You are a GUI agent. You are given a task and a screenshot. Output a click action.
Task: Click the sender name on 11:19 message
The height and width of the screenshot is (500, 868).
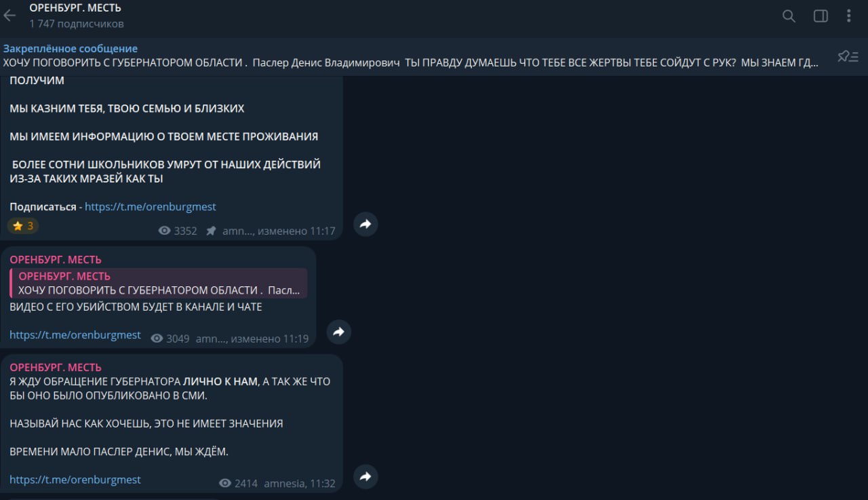coord(56,259)
